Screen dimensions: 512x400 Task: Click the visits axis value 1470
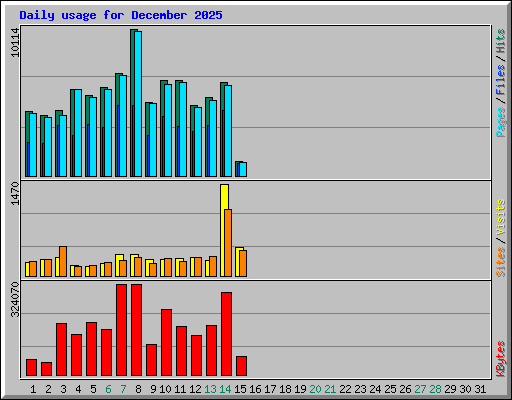pos(15,193)
